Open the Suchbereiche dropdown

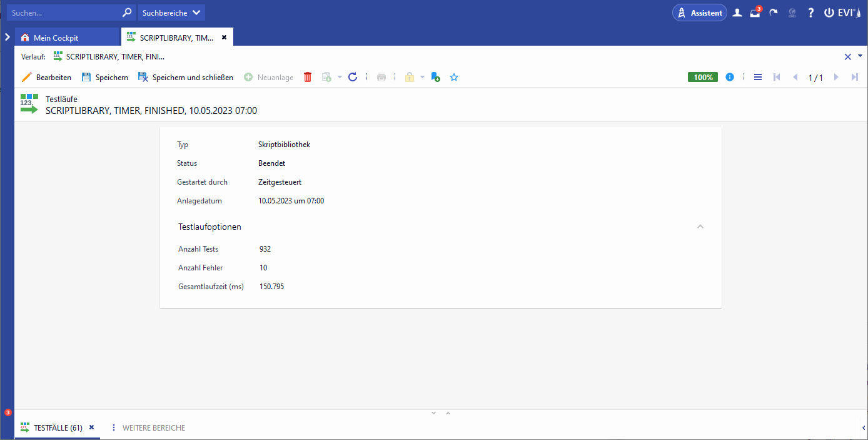(x=171, y=13)
